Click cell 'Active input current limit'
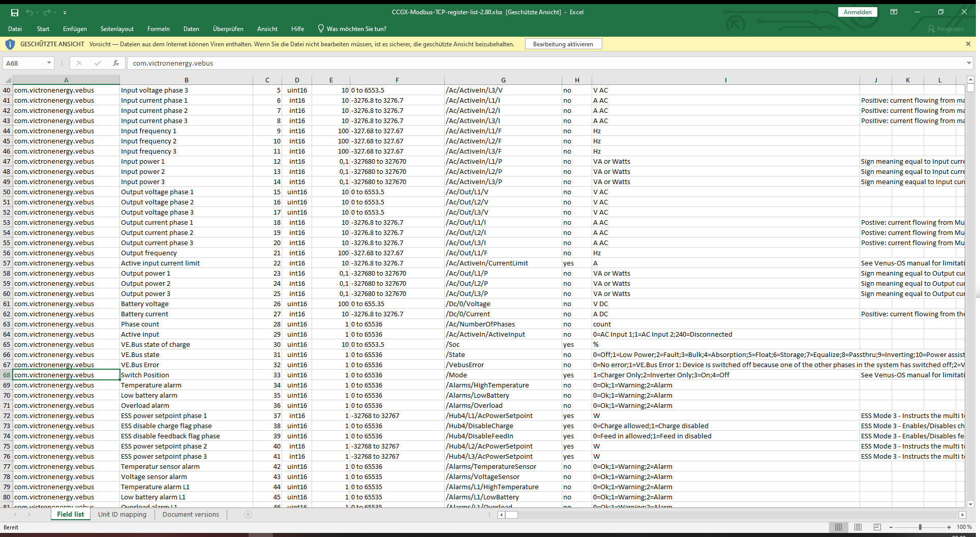Image resolution: width=980 pixels, height=537 pixels. coord(187,263)
